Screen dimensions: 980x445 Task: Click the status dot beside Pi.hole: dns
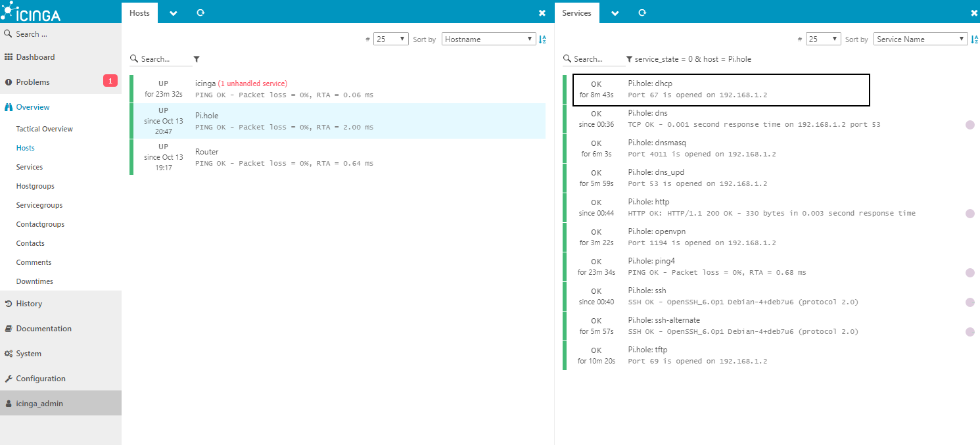tap(970, 124)
